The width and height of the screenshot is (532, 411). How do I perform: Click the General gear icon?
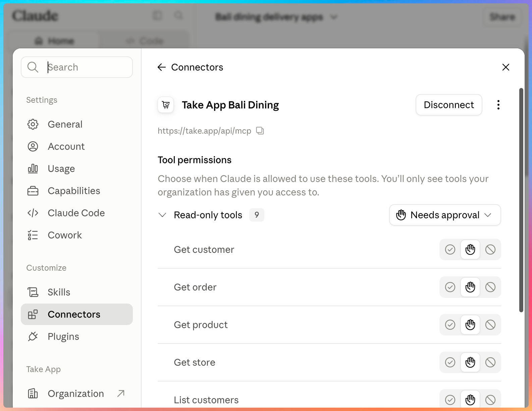pyautogui.click(x=33, y=124)
